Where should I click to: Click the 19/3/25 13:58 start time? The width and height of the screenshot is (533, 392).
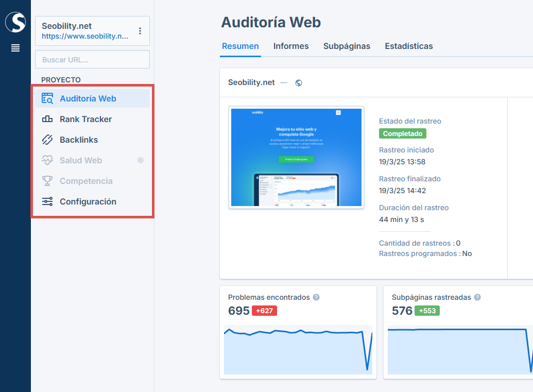click(x=402, y=162)
